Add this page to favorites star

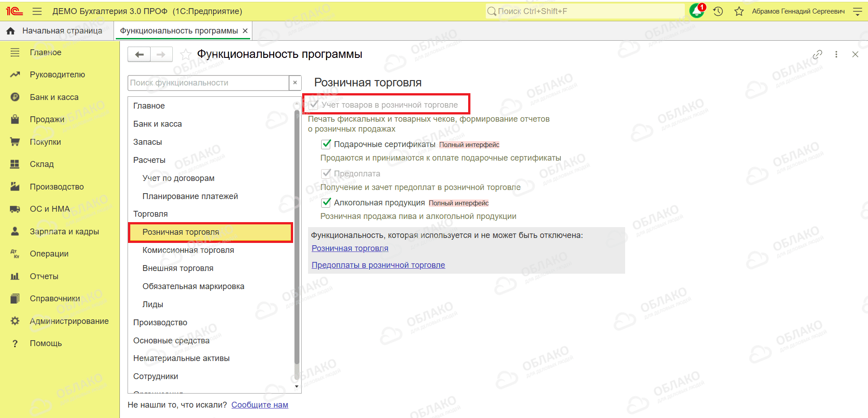click(x=185, y=54)
